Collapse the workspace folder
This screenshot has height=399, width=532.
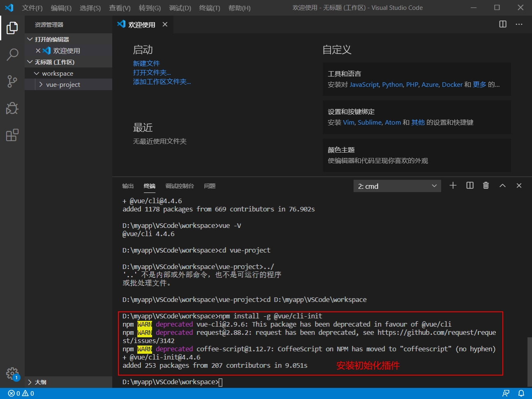[x=68, y=73]
